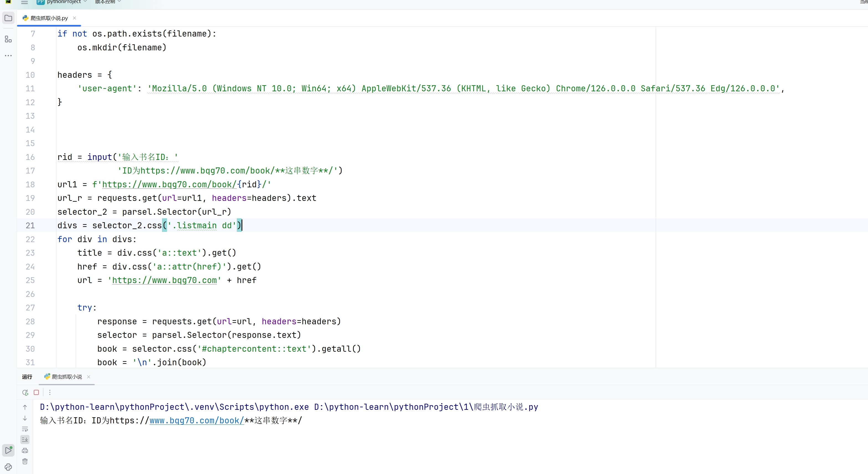This screenshot has height=474, width=868.
Task: Click 'os.mkdir(filename)' on line 8
Action: point(122,48)
